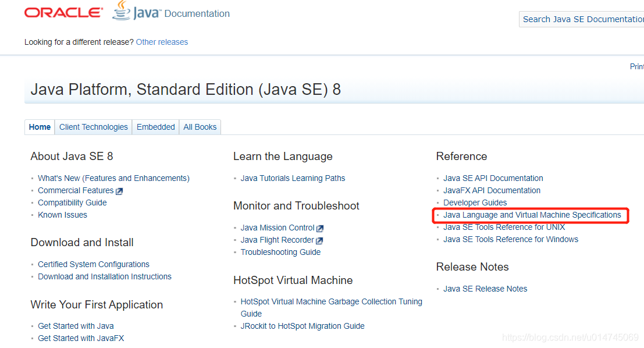Click the Documentation text in the header

(x=197, y=13)
